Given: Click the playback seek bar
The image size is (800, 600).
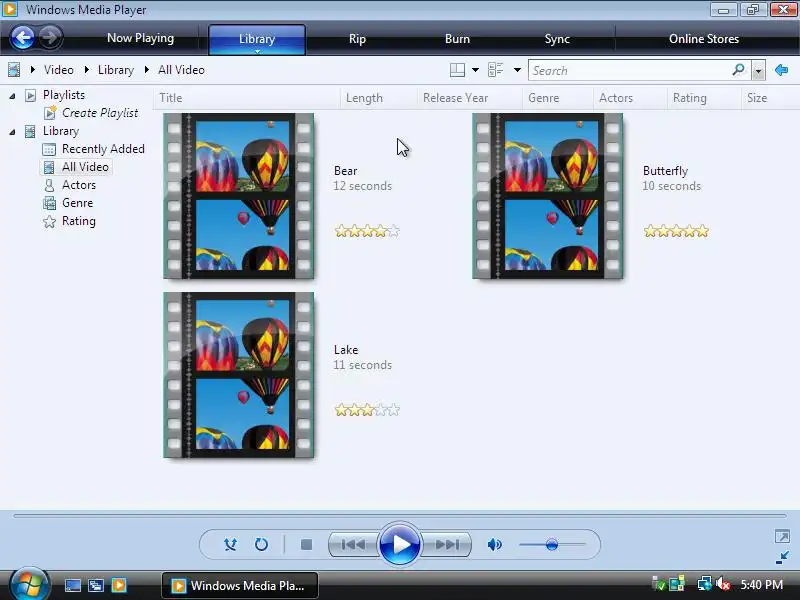Looking at the screenshot, I should point(399,516).
